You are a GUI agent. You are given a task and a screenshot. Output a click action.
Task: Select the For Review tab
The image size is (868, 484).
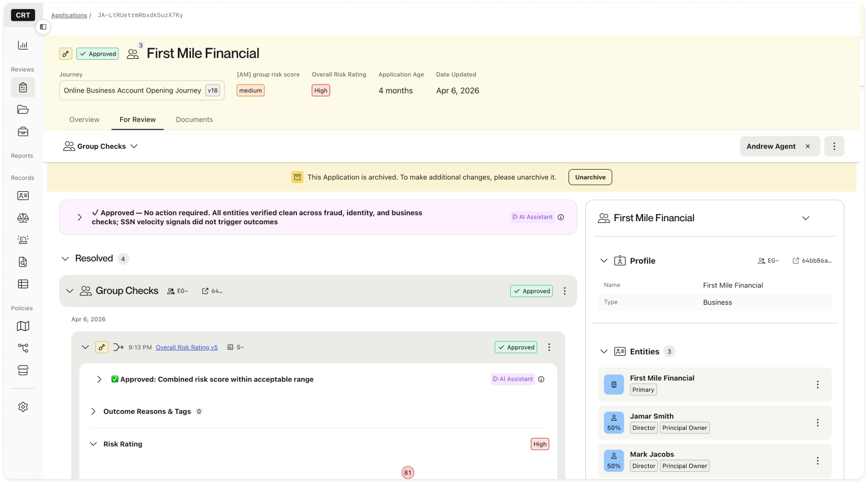point(138,119)
